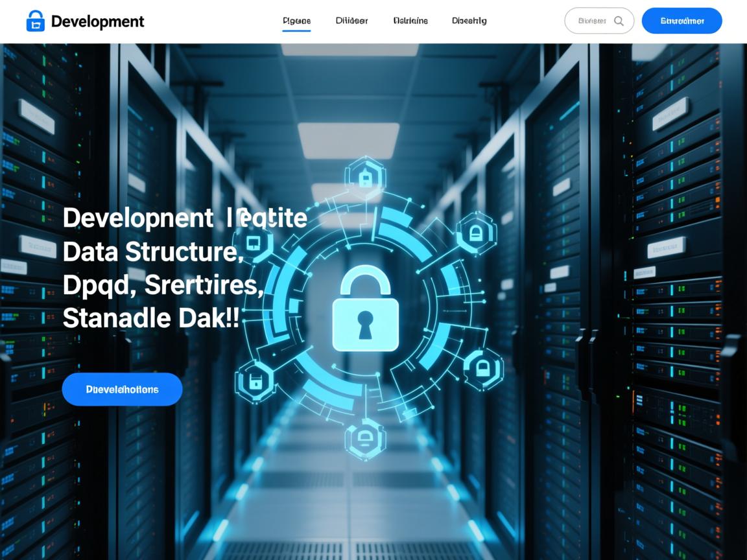Select the third navigation menu item
The height and width of the screenshot is (560, 747).
[410, 21]
